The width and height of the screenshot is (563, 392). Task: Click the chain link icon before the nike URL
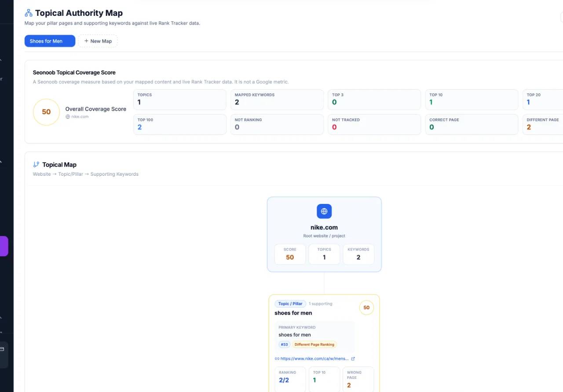pyautogui.click(x=277, y=359)
